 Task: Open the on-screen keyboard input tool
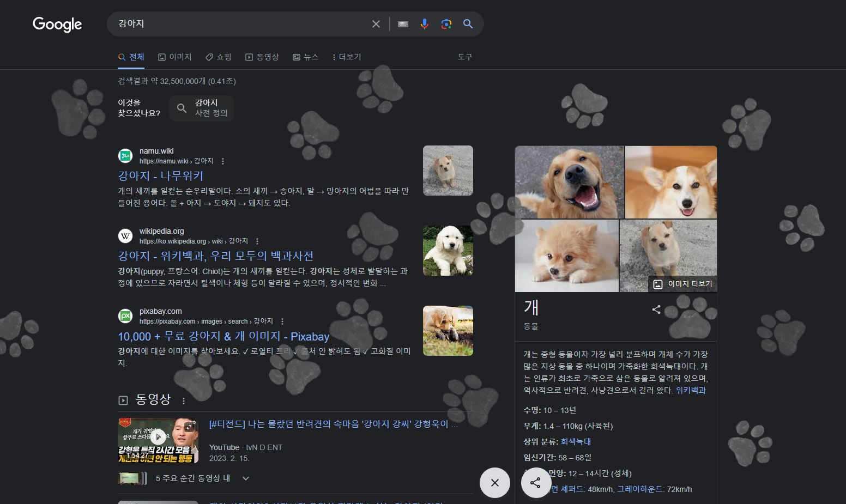(403, 24)
